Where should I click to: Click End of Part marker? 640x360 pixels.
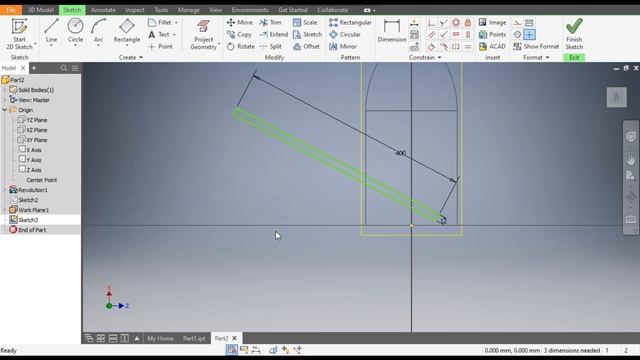click(32, 230)
